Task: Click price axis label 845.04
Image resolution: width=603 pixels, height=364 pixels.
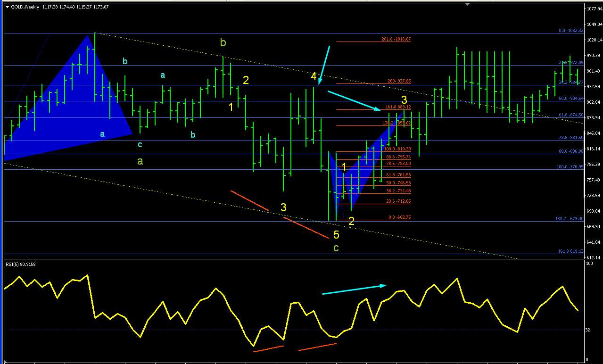Action: tap(593, 133)
